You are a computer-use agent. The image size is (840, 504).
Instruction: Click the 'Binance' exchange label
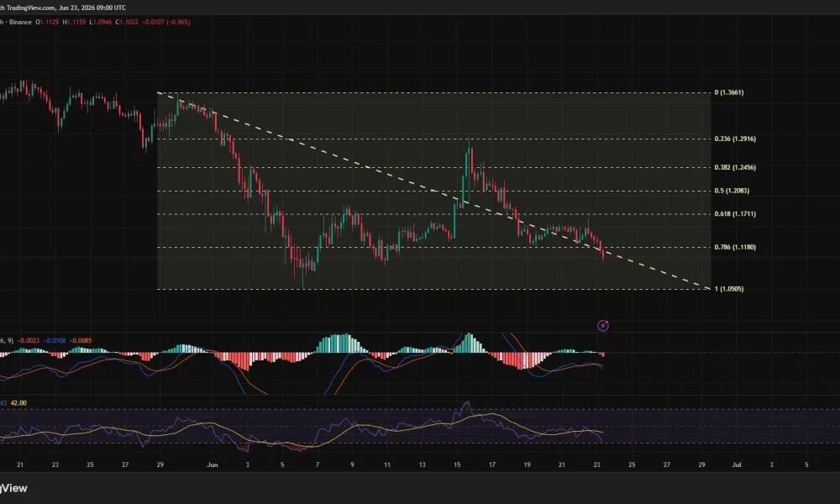point(20,22)
